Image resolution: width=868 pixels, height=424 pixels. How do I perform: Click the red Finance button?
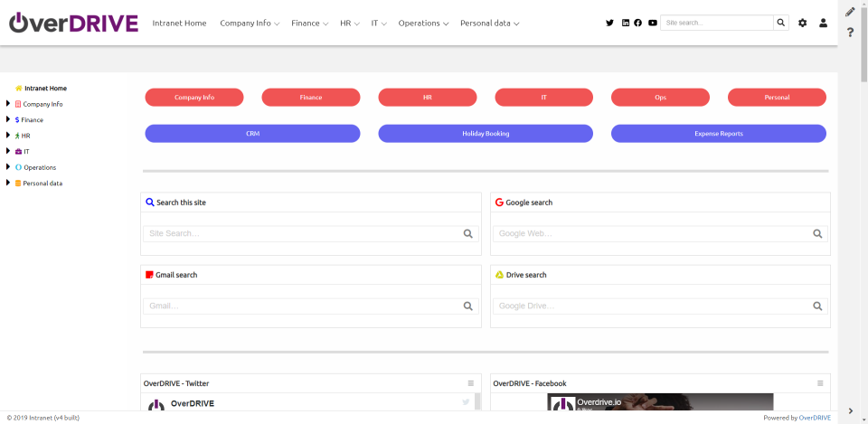(310, 98)
